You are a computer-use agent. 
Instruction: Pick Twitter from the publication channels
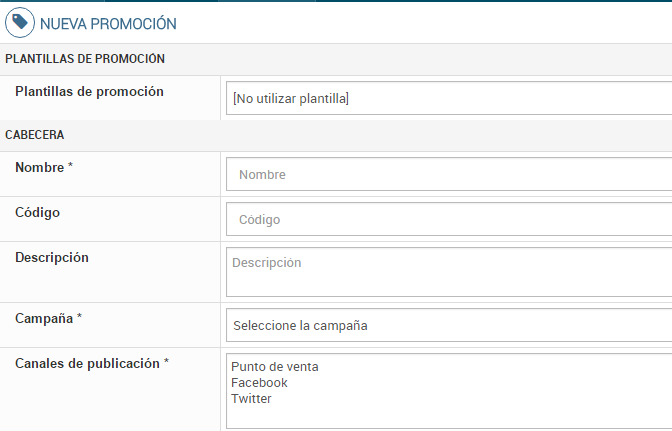point(251,399)
